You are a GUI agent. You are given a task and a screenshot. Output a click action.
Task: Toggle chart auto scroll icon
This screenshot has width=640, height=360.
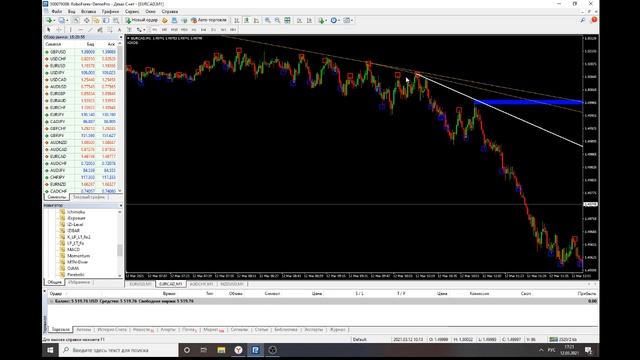[299, 20]
